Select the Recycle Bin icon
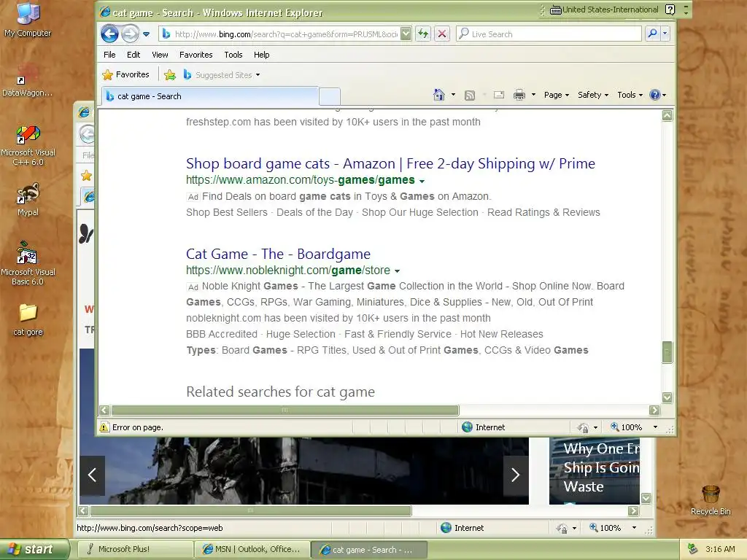747x560 pixels. click(x=711, y=500)
